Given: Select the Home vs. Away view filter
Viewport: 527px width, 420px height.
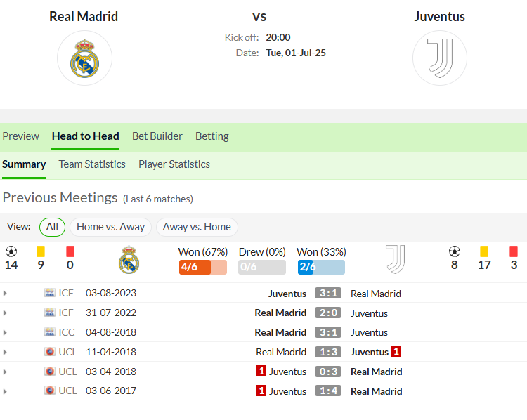Looking at the screenshot, I should (x=110, y=227).
